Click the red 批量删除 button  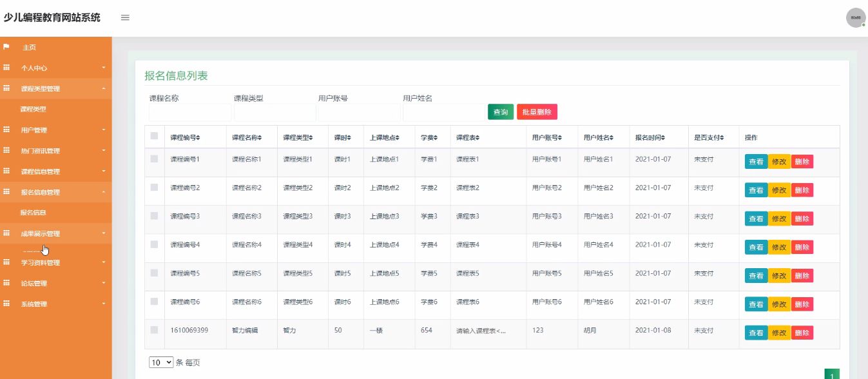(537, 112)
